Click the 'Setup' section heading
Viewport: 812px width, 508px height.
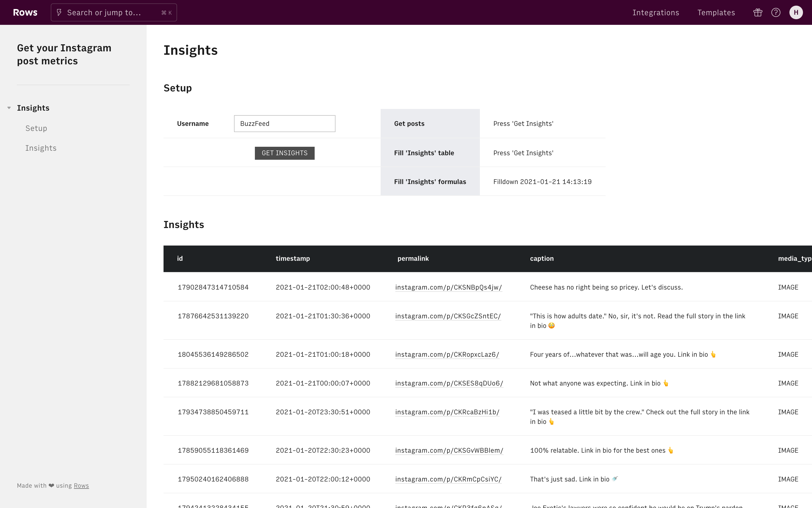point(178,88)
